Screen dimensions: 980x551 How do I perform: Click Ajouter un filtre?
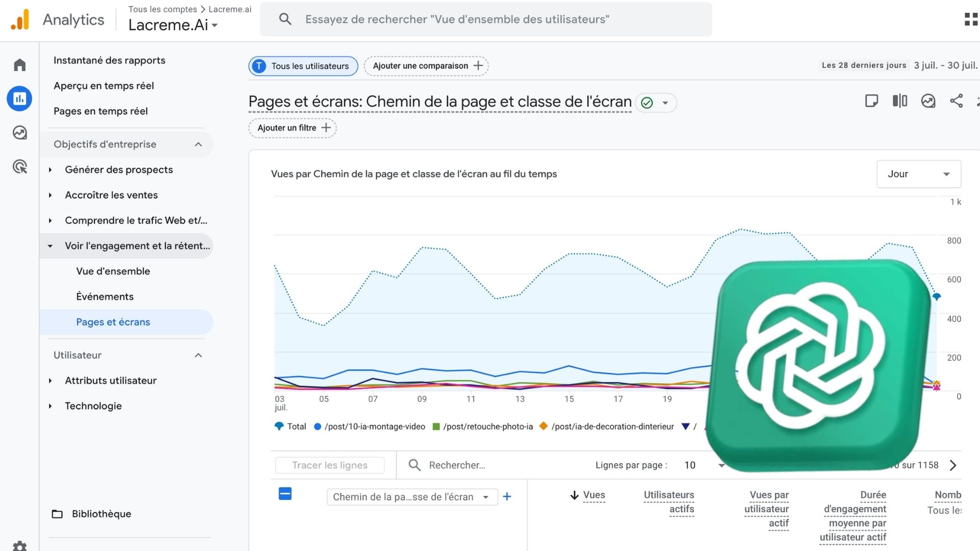point(292,128)
